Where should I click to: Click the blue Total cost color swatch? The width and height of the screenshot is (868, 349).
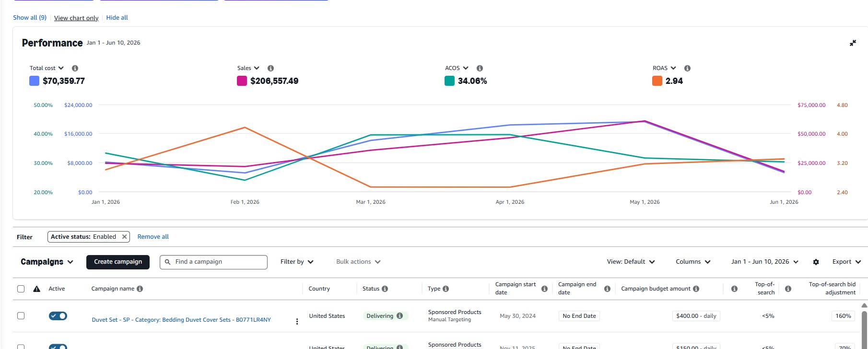point(34,81)
